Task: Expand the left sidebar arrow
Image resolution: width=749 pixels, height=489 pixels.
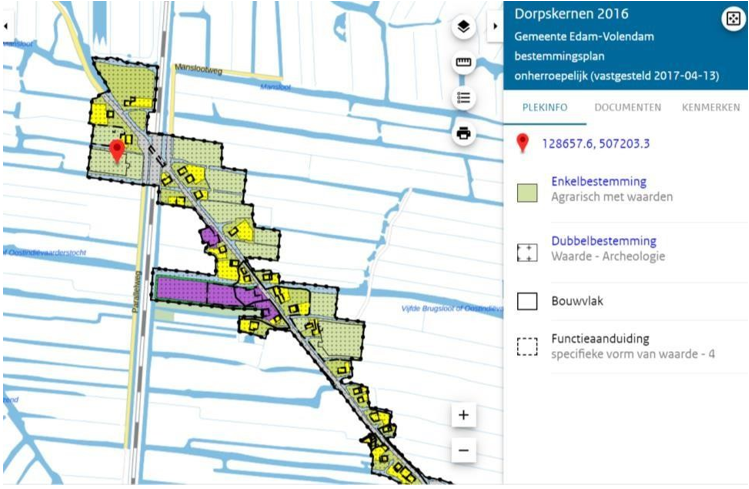Action: point(8,26)
